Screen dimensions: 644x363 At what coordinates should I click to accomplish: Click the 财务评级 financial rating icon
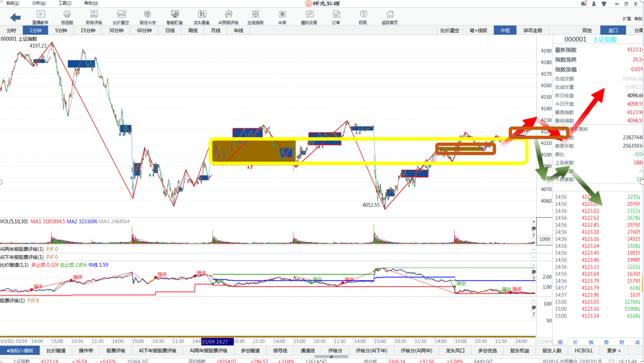point(94,17)
